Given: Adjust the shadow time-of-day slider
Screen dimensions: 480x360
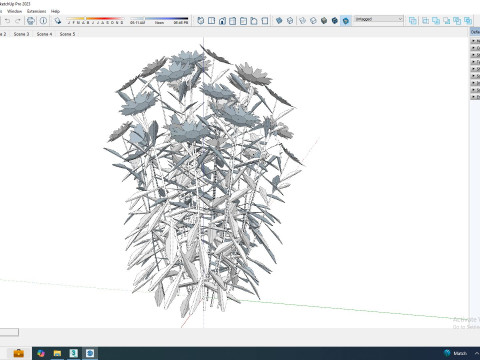Looking at the screenshot, I should 159,19.
